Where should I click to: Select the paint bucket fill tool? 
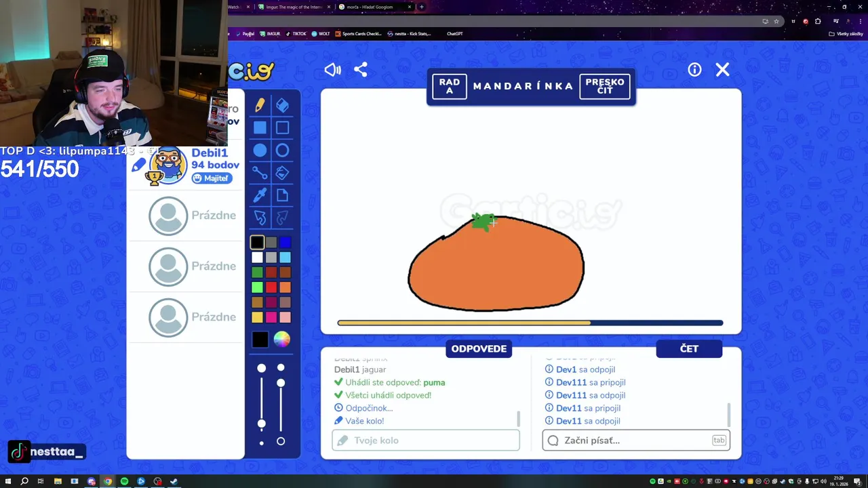282,173
